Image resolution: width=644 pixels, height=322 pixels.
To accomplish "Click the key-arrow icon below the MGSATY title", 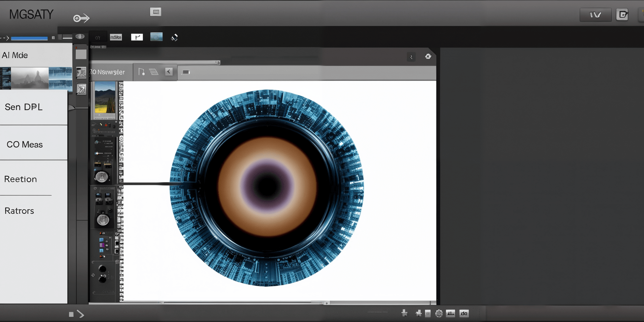I will [x=81, y=18].
